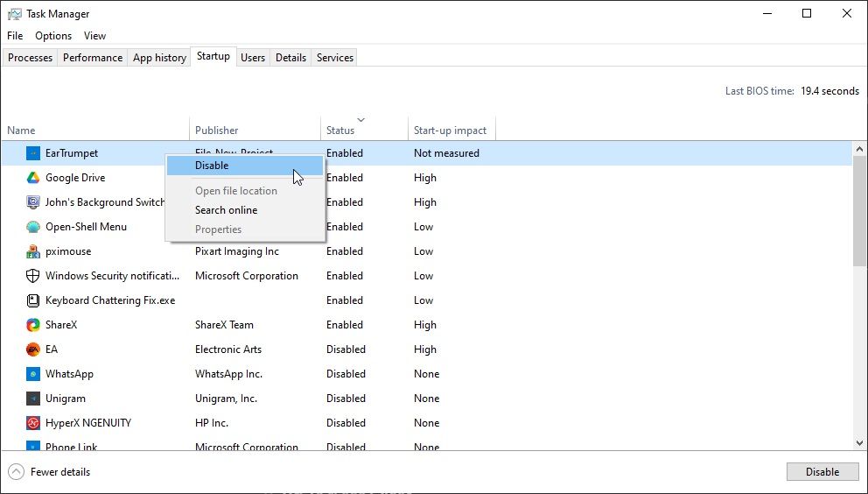Viewport: 868px width, 494px height.
Task: Choose Search online from context menu
Action: tap(226, 210)
